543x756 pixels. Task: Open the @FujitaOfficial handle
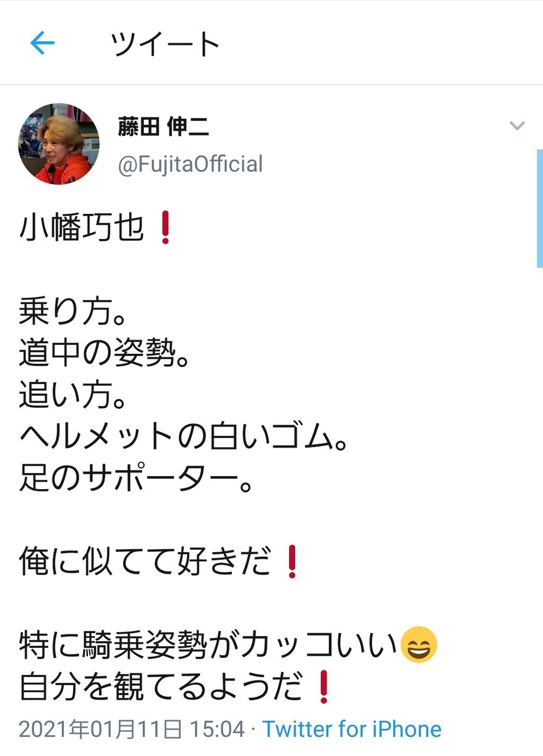(x=190, y=164)
